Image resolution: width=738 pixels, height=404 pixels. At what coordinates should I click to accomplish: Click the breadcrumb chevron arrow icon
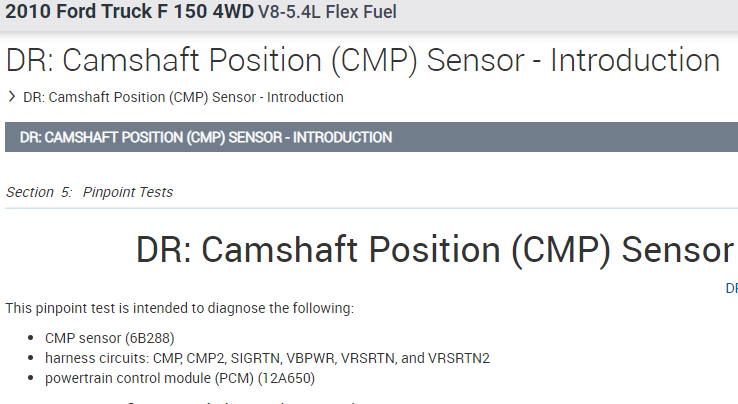click(11, 97)
